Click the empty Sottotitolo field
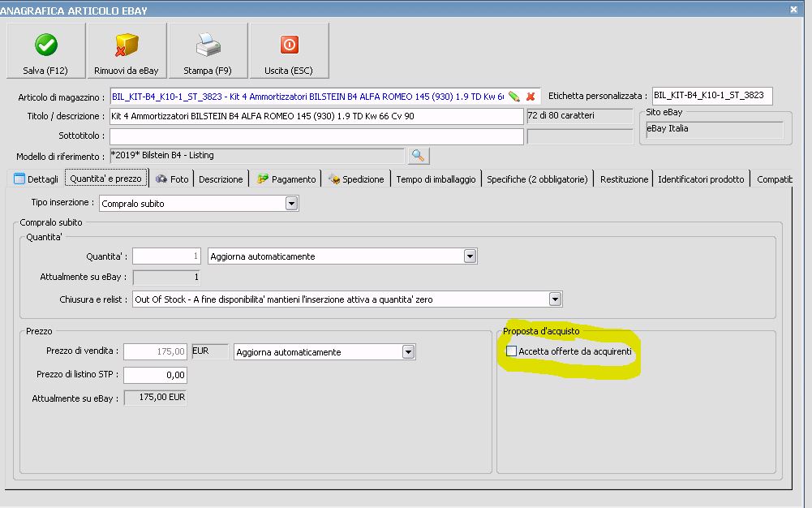 pos(316,136)
